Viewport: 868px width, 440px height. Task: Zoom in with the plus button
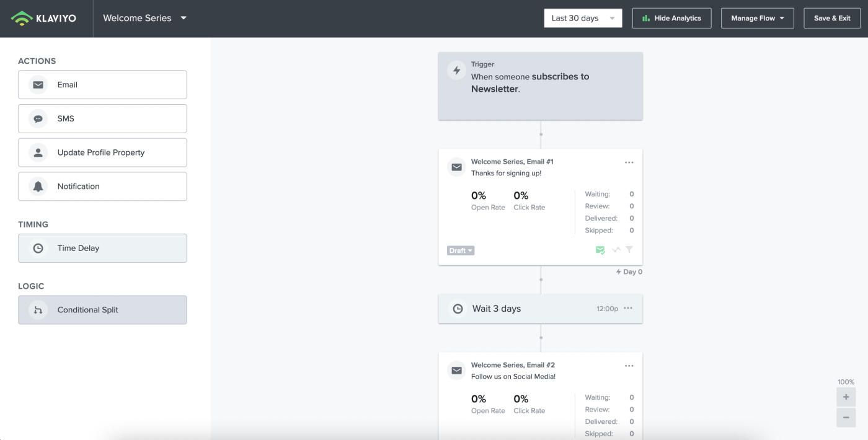[846, 397]
